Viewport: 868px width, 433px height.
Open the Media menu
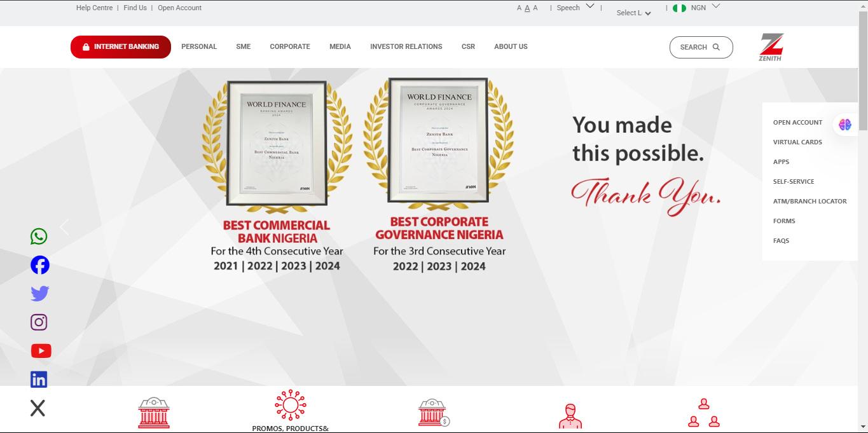point(340,46)
